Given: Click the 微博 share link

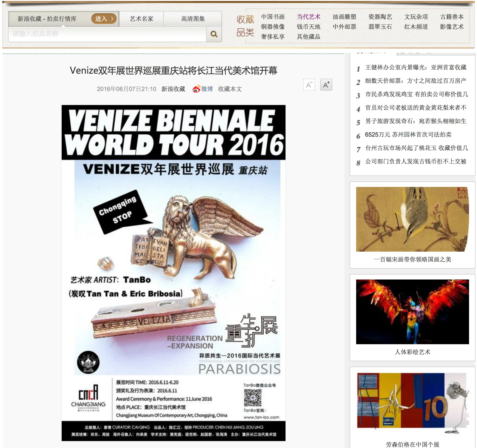Looking at the screenshot, I should click(207, 89).
